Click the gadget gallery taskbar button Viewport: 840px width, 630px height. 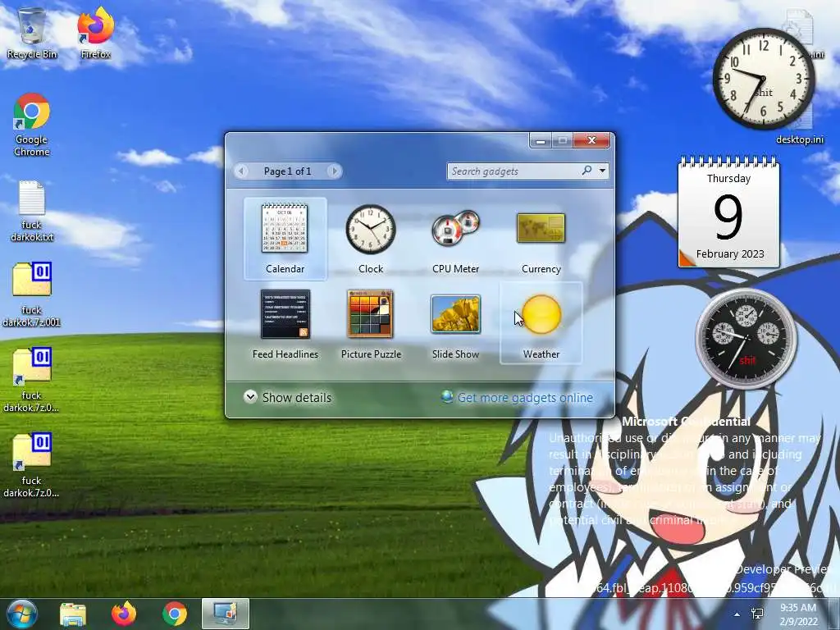[x=226, y=614]
